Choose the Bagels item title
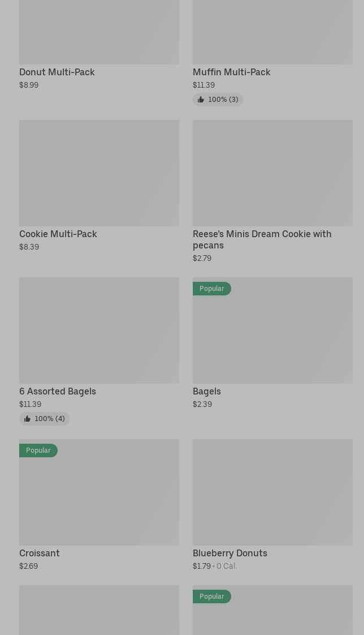 (x=207, y=391)
